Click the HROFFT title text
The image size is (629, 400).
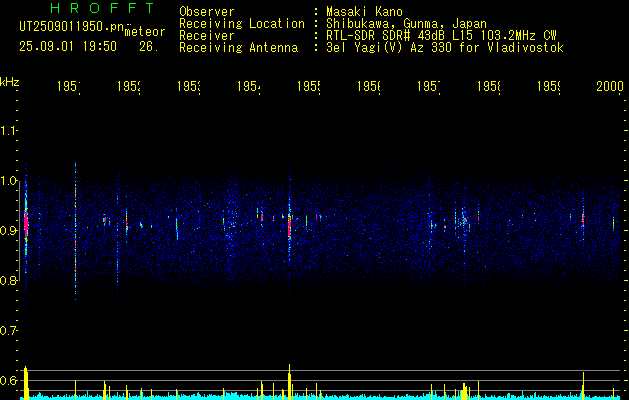tap(102, 8)
